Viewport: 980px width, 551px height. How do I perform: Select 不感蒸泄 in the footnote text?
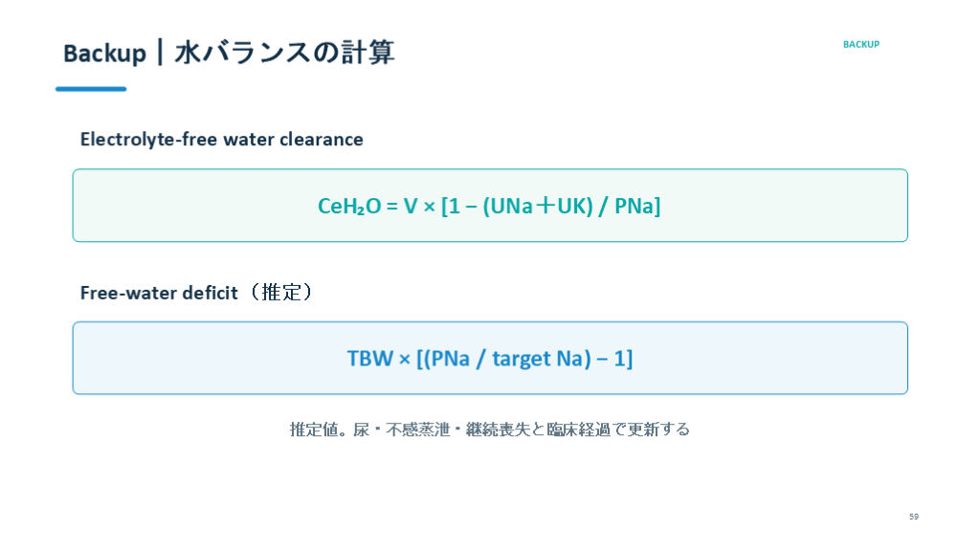[x=417, y=430]
